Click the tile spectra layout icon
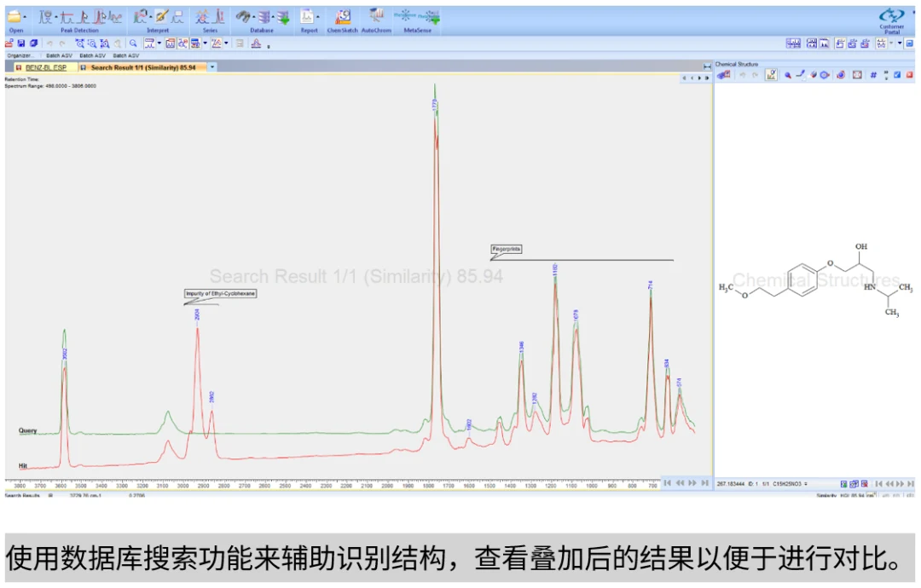Viewport: 921px width, 588px height. pos(794,43)
